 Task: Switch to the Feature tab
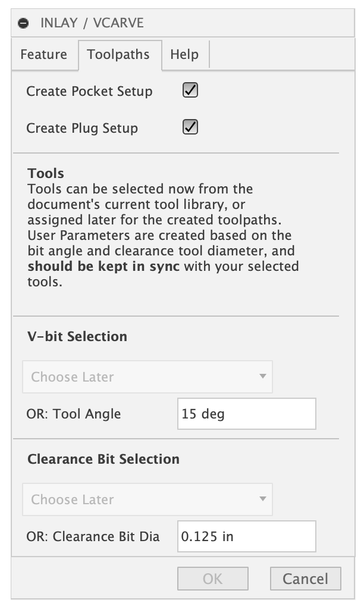click(43, 55)
